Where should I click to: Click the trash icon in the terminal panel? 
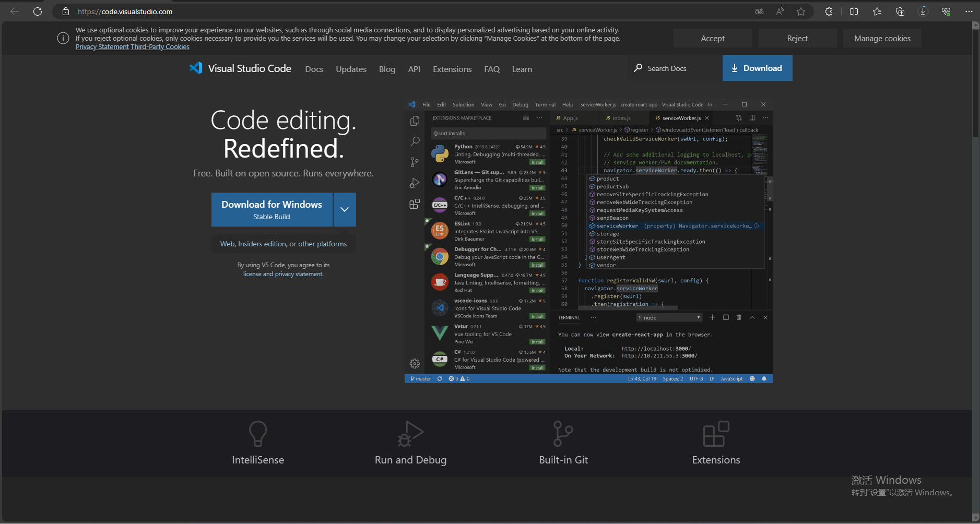pyautogui.click(x=738, y=317)
